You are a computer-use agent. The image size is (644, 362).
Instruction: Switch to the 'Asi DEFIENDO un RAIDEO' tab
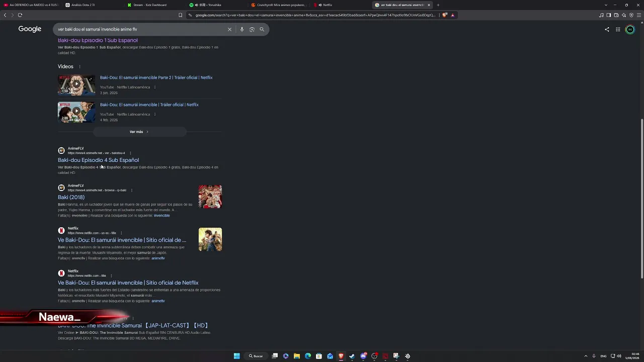(30, 5)
